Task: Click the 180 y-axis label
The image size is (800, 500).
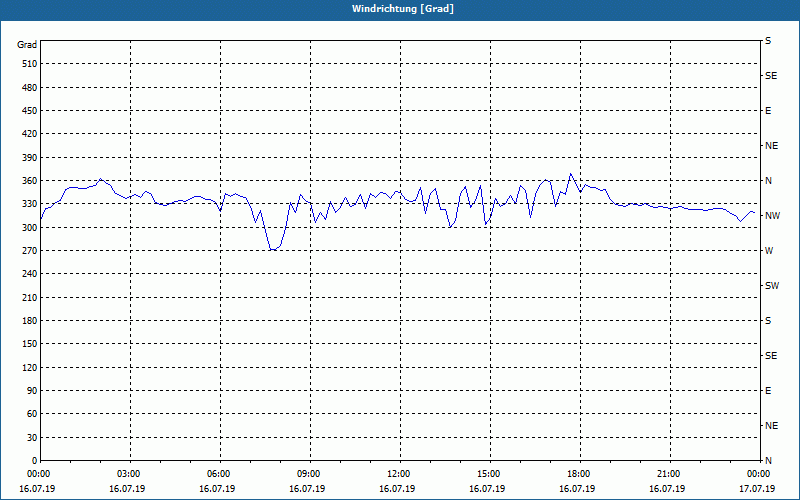Action: [x=30, y=321]
